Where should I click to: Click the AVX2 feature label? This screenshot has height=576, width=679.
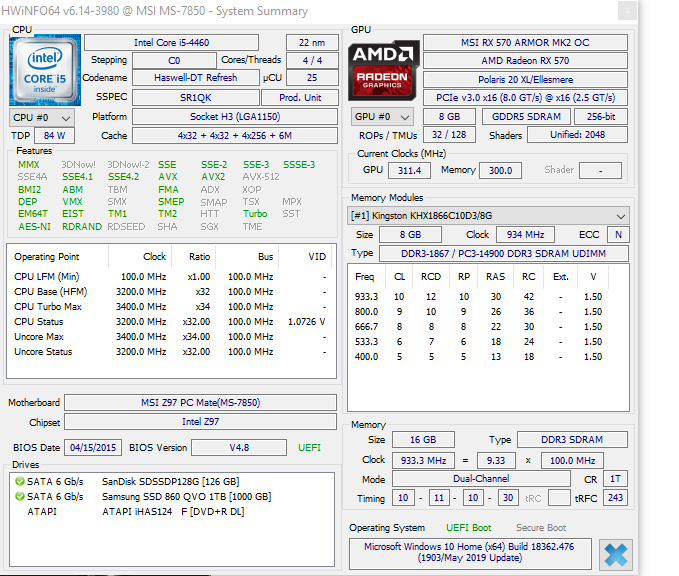(x=213, y=177)
